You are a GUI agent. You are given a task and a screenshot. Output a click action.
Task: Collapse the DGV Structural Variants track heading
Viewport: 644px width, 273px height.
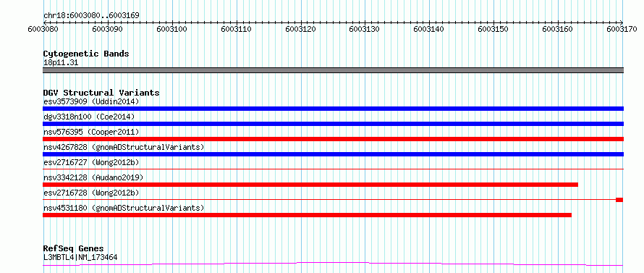[x=101, y=93]
